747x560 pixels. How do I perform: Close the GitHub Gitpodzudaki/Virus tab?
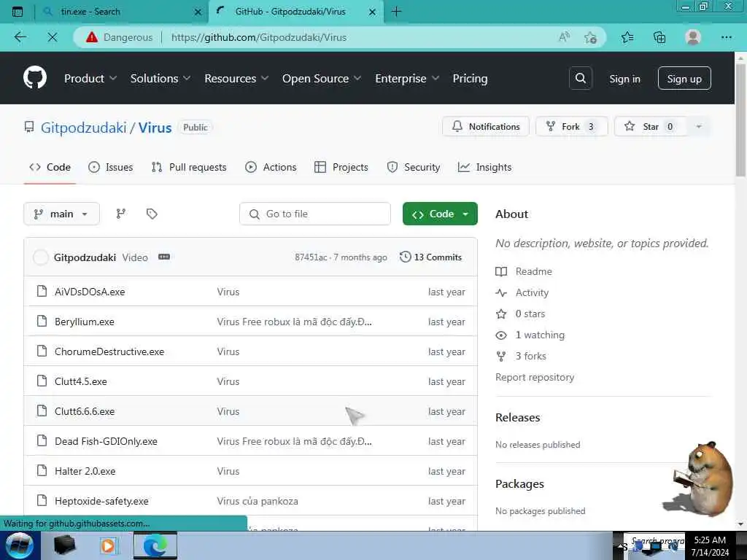[x=373, y=12]
